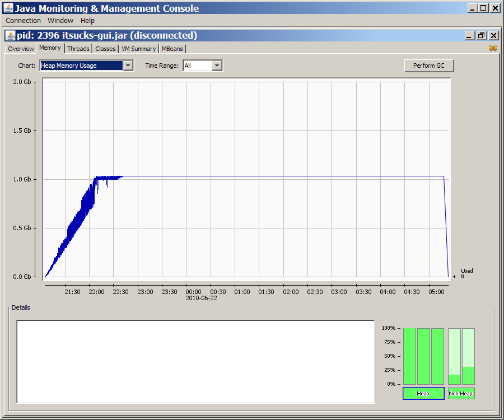Select the Heap Memory Usage combo box
The width and height of the screenshot is (504, 420).
(86, 66)
